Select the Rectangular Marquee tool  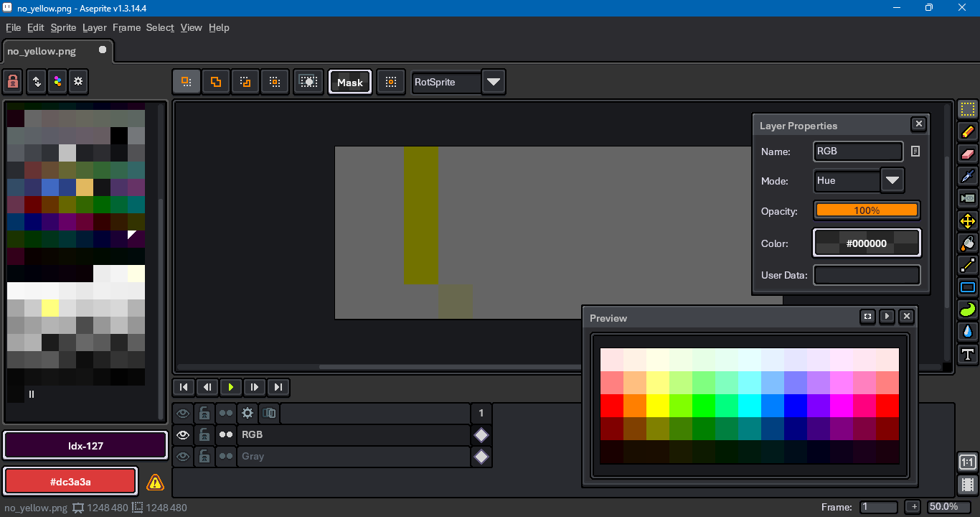(968, 109)
